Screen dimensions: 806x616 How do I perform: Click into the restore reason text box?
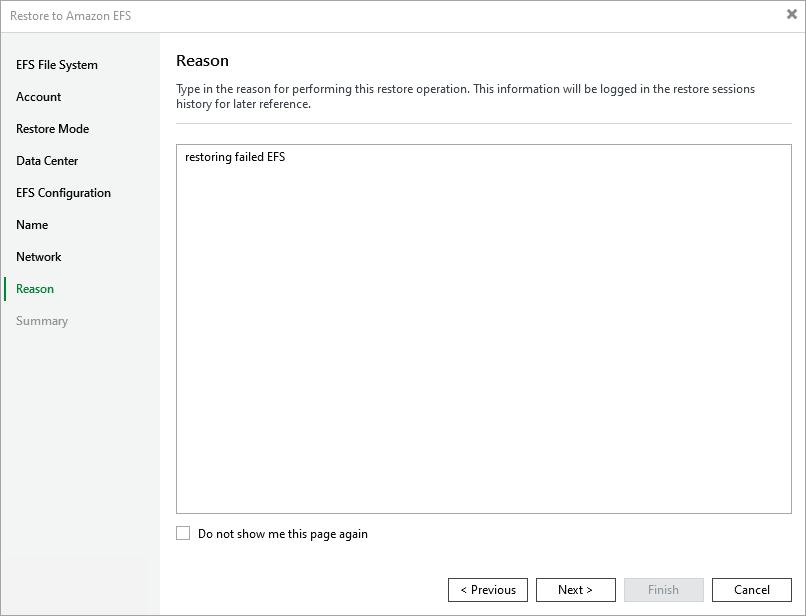pos(483,330)
